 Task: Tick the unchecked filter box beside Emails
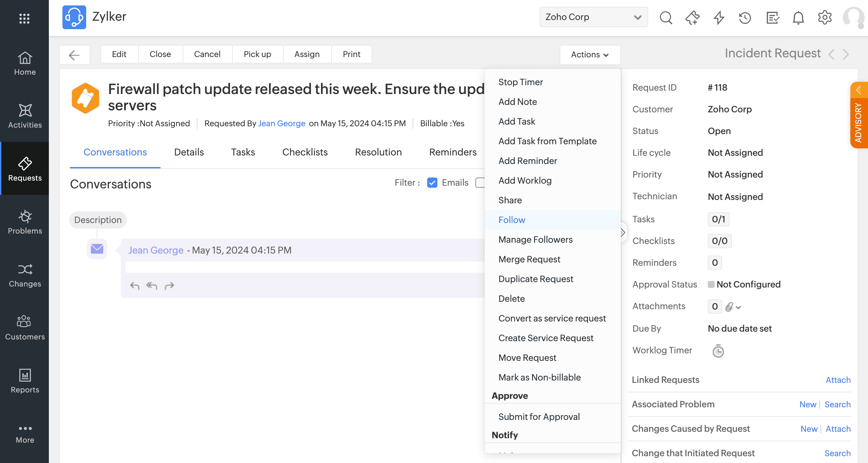pyautogui.click(x=480, y=183)
